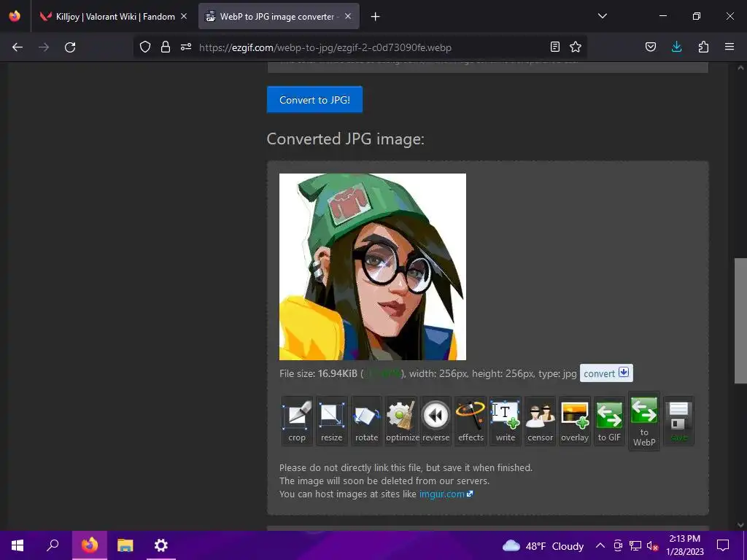The height and width of the screenshot is (560, 747).
Task: Reload the current page
Action: [x=70, y=47]
